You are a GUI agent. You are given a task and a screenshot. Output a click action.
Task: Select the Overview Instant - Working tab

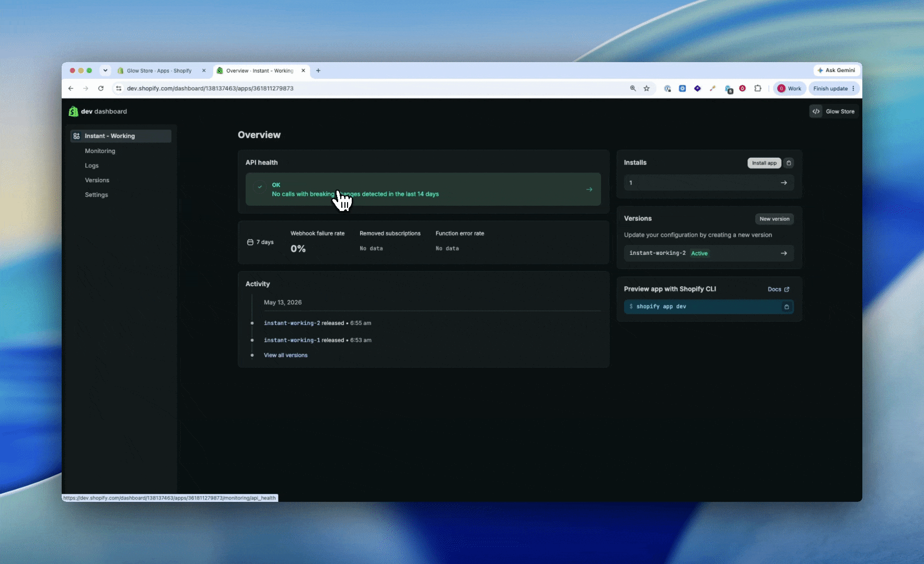260,70
